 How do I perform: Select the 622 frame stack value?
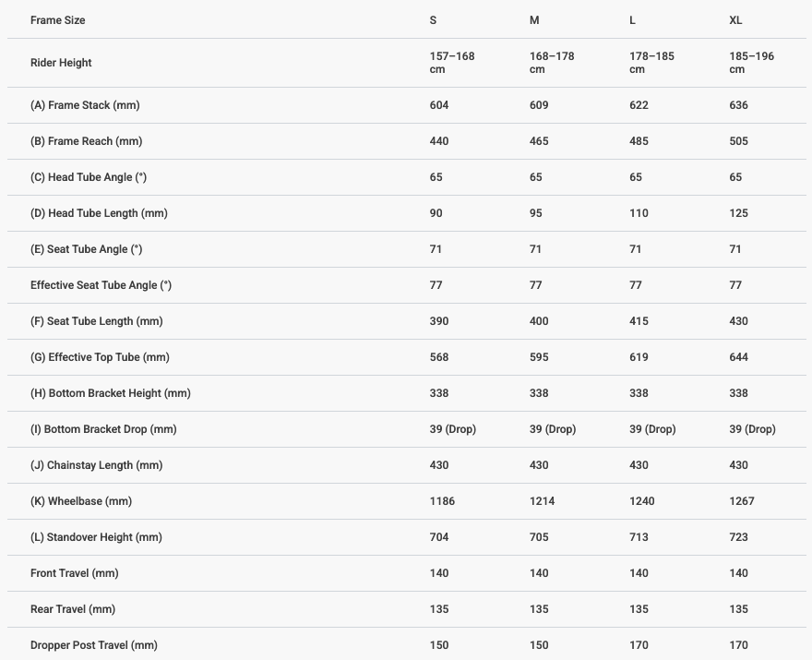point(639,105)
